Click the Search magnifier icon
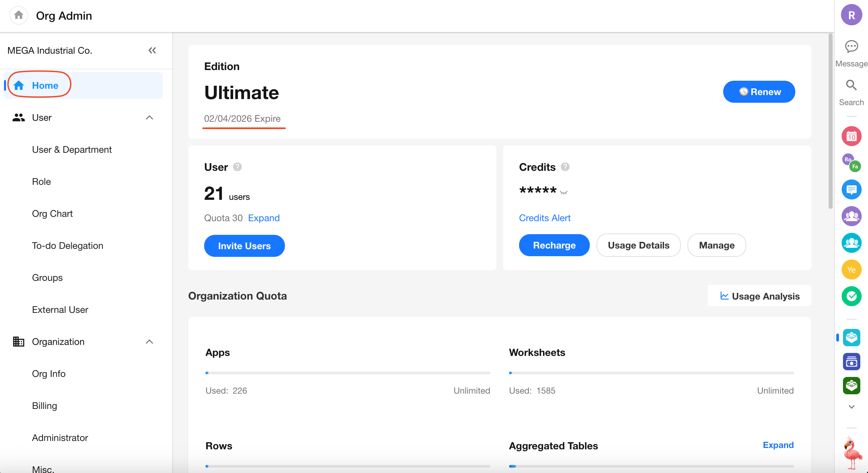The image size is (868, 473). click(x=851, y=85)
